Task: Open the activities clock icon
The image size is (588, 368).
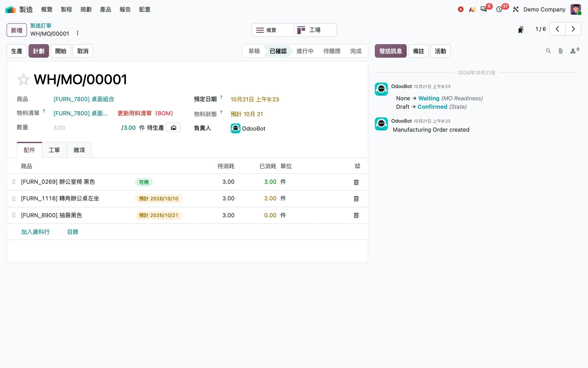Action: (x=499, y=9)
